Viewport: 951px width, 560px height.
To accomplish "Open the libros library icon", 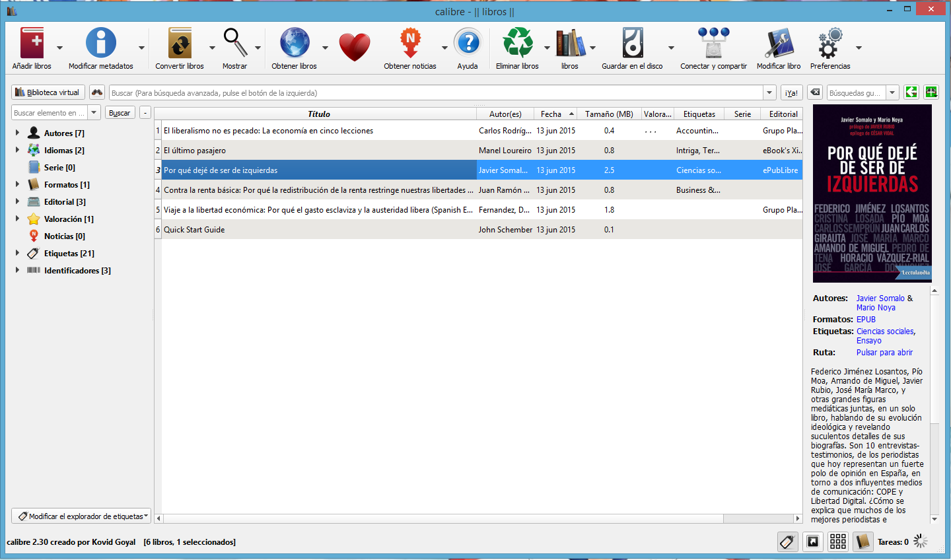I will [x=570, y=43].
